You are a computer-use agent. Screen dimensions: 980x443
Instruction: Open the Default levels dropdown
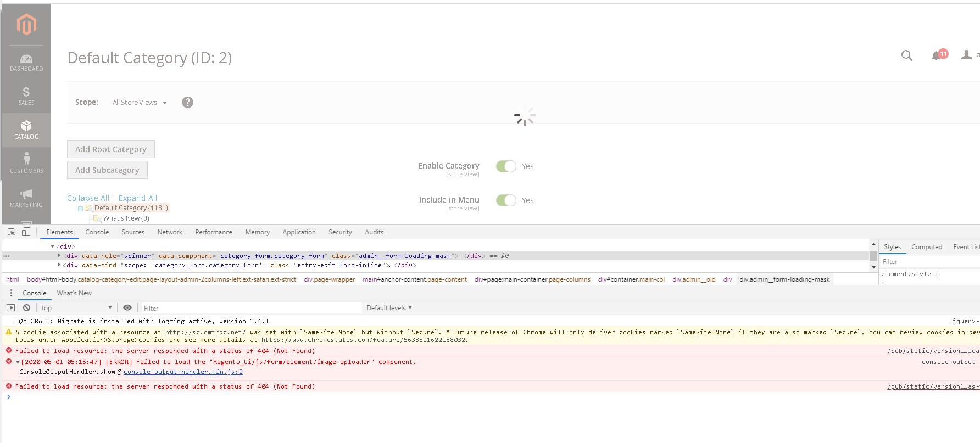coord(389,308)
